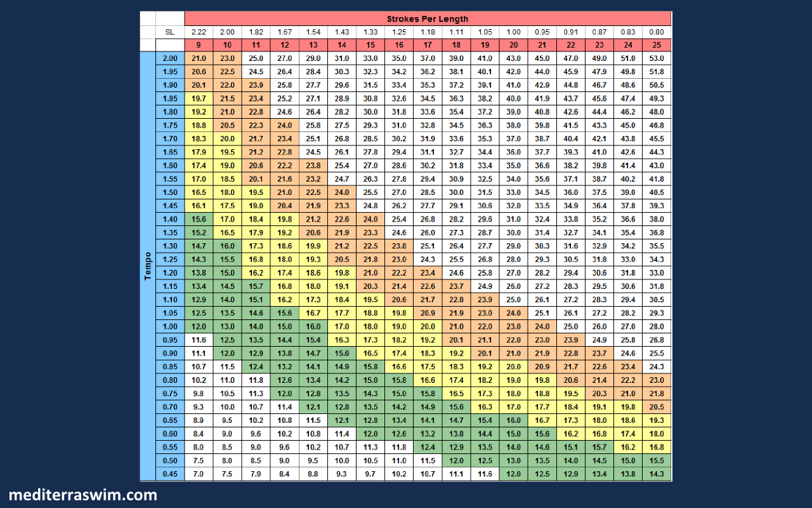The width and height of the screenshot is (812, 508).
Task: Select tempo row label "0.60"
Action: 169,434
